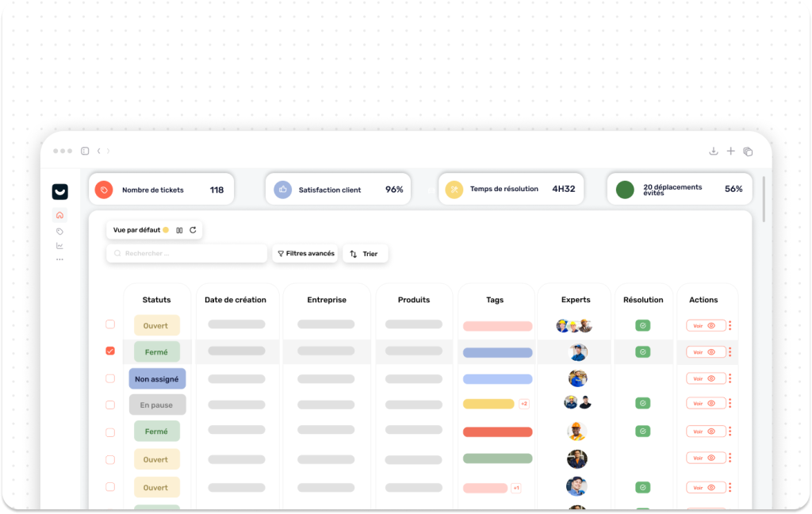This screenshot has height=514, width=812.
Task: Open the three-dot menu on the first Ouvert row
Action: coord(730,325)
